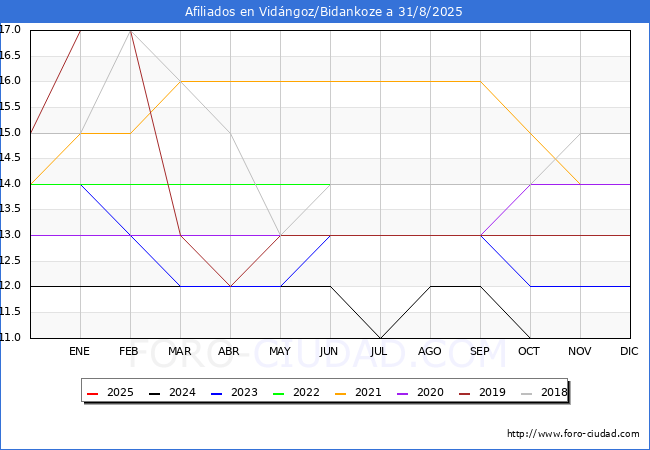Click the FEB month axis label
The width and height of the screenshot is (650, 450).
click(x=129, y=351)
